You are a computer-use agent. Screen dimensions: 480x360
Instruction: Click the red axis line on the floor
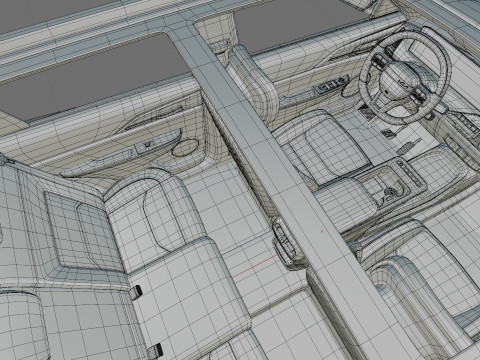click(254, 267)
